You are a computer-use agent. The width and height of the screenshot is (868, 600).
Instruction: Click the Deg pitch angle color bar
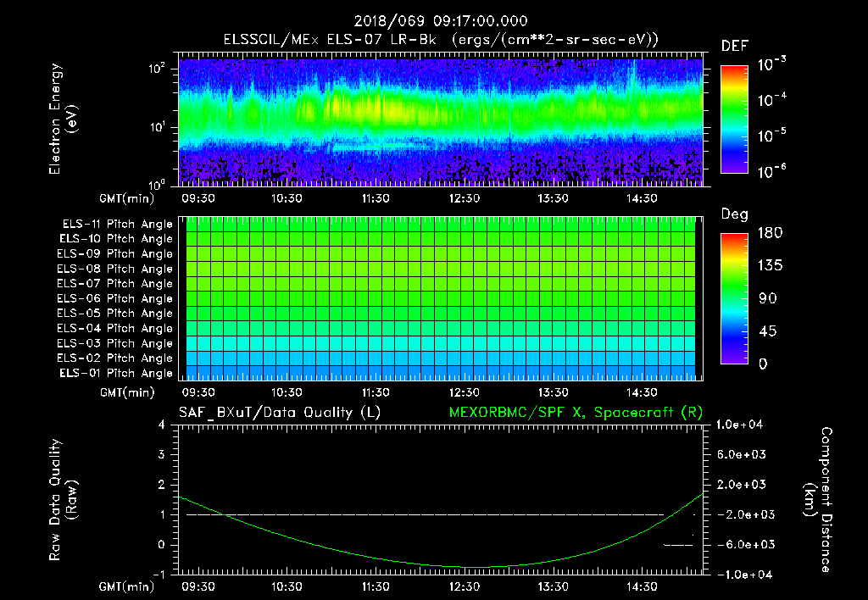(x=734, y=299)
